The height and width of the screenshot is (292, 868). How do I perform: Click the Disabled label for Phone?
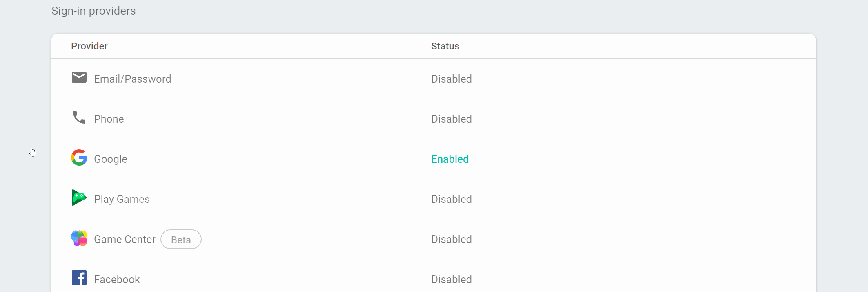click(451, 119)
